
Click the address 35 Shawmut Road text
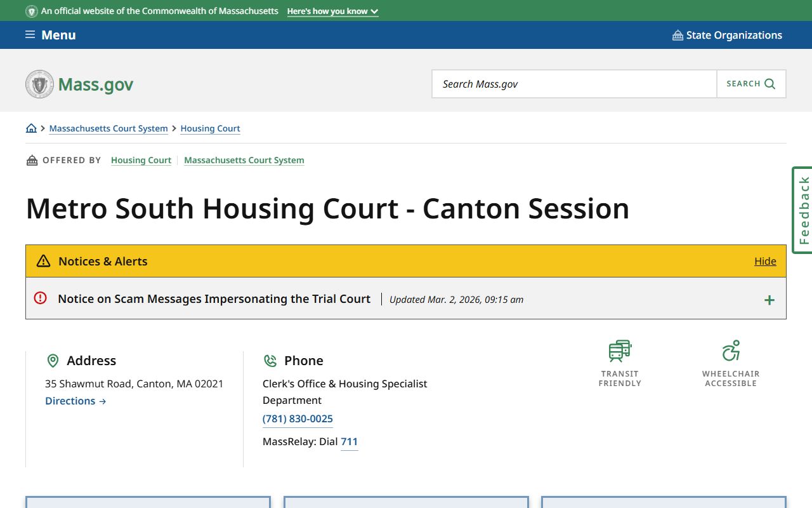coord(134,384)
